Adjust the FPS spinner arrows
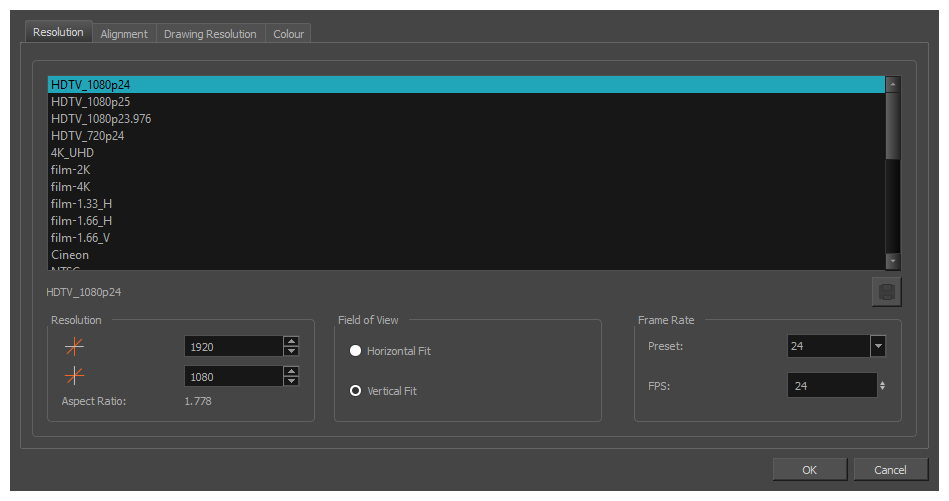The height and width of the screenshot is (501, 949). click(881, 385)
